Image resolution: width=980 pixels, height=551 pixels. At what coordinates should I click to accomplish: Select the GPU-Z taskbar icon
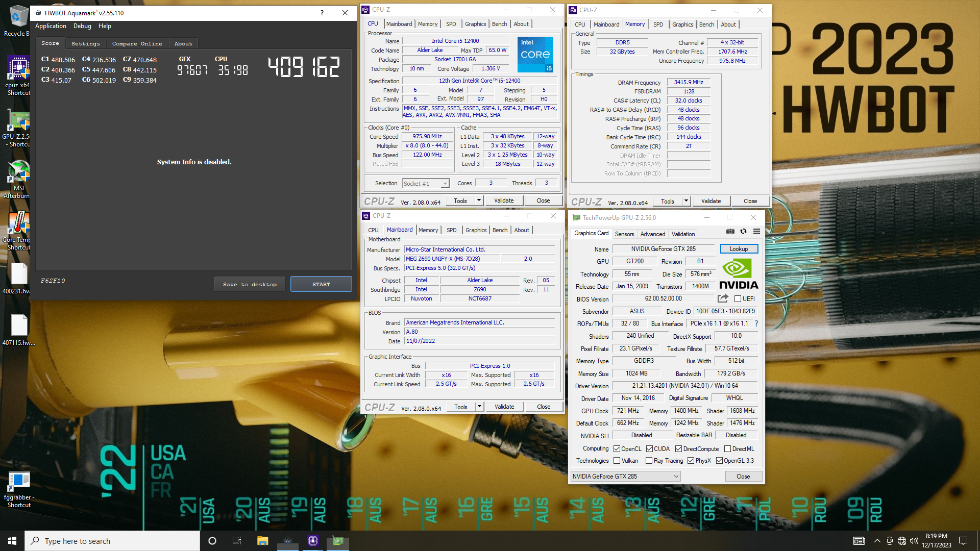(x=338, y=541)
